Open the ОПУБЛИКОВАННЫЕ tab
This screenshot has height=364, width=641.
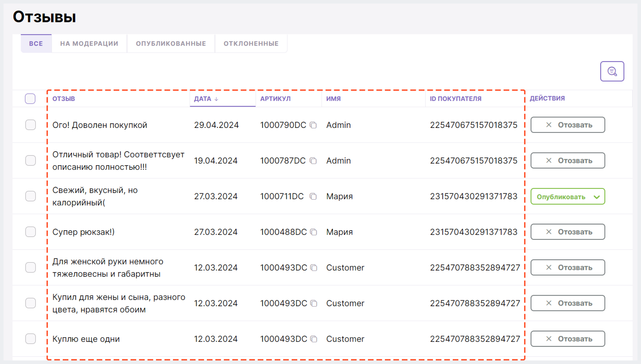pyautogui.click(x=171, y=43)
